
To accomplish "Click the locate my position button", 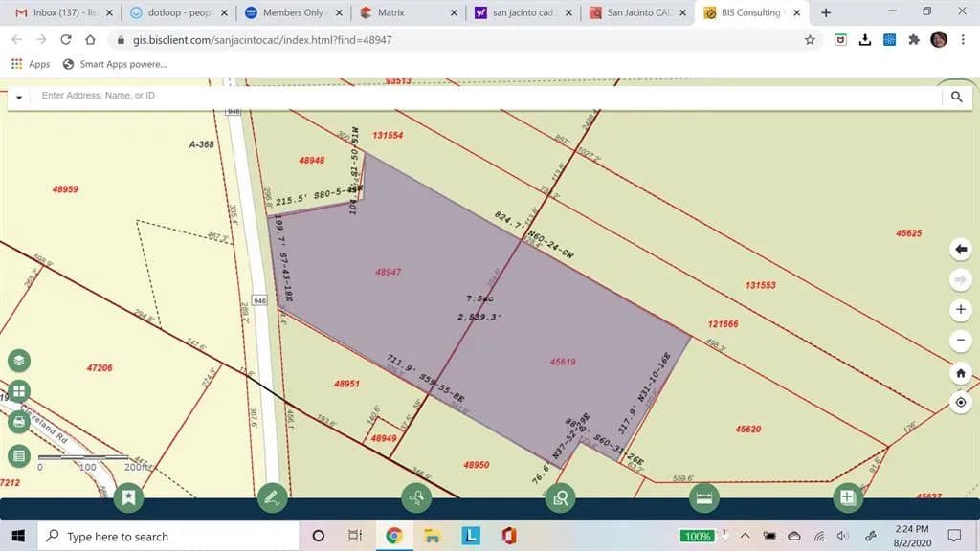I will [x=961, y=403].
